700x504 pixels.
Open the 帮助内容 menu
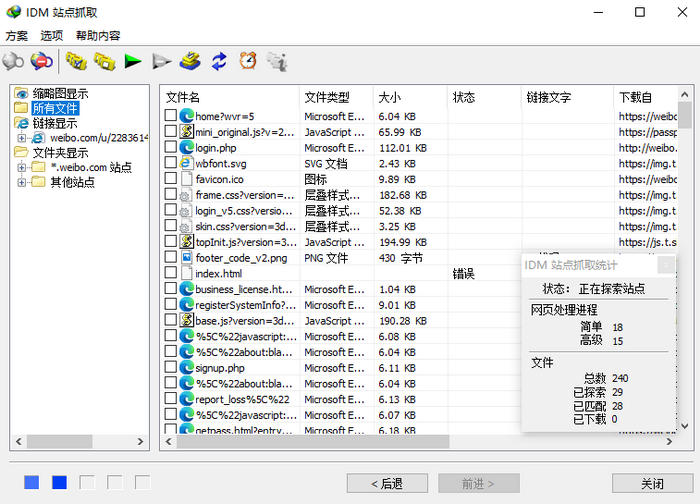pyautogui.click(x=98, y=36)
